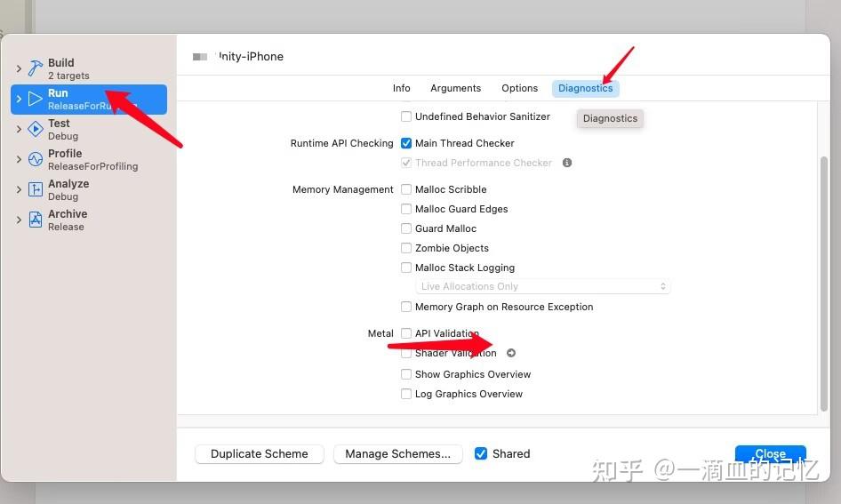Toggle Metal API Validation checkbox
Viewport: 841px width, 504px height.
[x=406, y=333]
